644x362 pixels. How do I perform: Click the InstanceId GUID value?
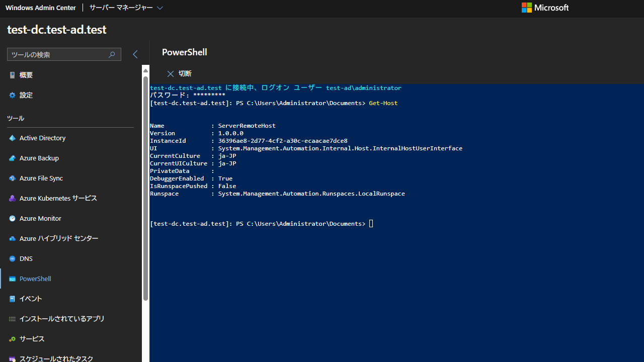[x=283, y=141]
